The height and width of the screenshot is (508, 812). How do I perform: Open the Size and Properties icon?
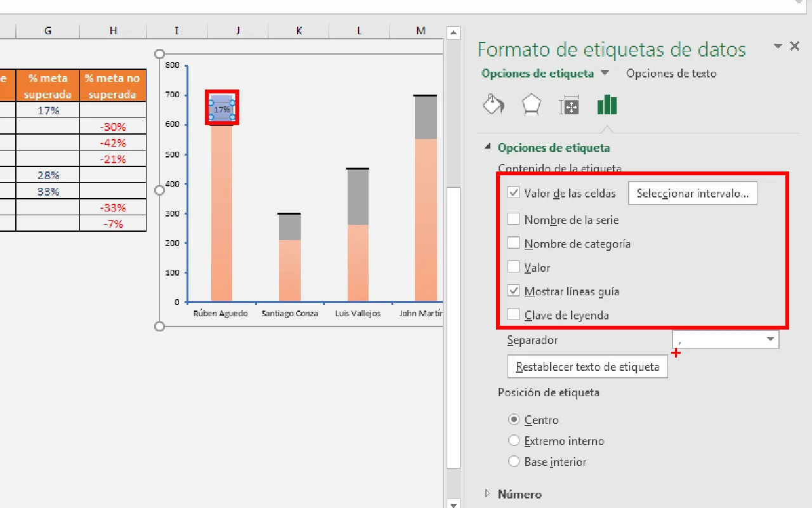[x=569, y=105]
